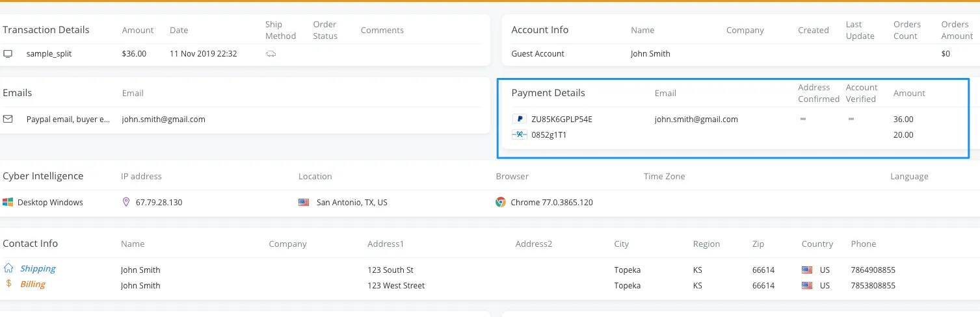The image size is (980, 317).
Task: Click the house icon next to Shipping
Action: pyautogui.click(x=8, y=268)
